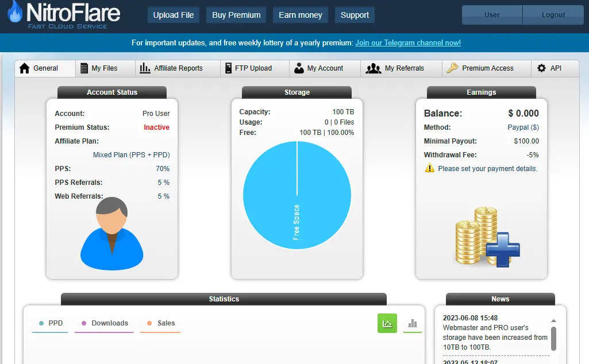The image size is (589, 364).
Task: Open the General tab
Action: [x=45, y=68]
